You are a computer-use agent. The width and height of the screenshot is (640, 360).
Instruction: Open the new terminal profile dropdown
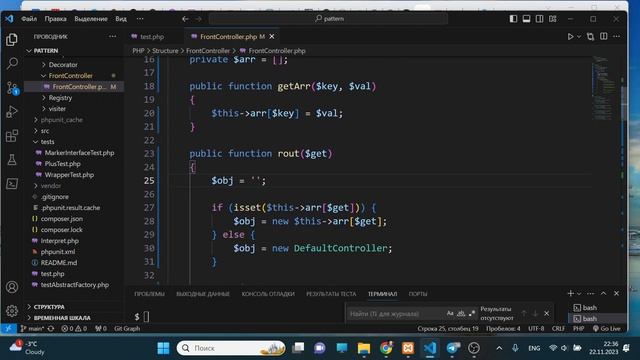click(579, 294)
